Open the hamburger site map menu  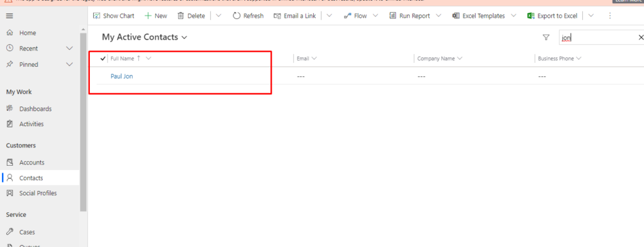[9, 16]
